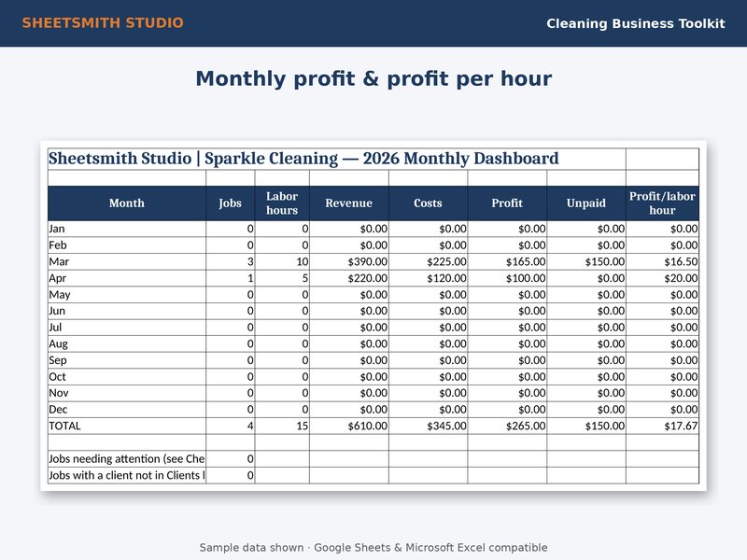Viewport: 747px width, 560px height.
Task: Select the $20.00 profit per labor hour cell
Action: (662, 278)
